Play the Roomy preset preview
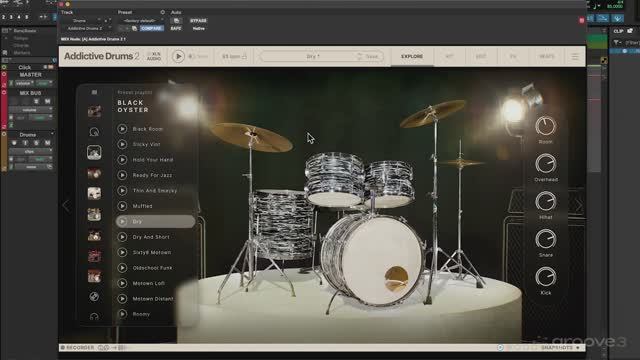 (x=122, y=314)
